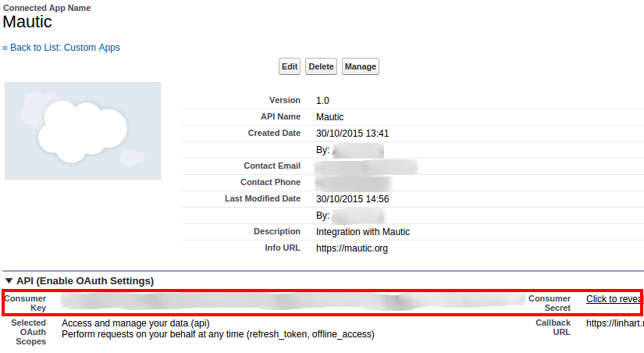Click the 'Access and manage your data (api)' scope
The width and height of the screenshot is (644, 353).
click(x=135, y=323)
